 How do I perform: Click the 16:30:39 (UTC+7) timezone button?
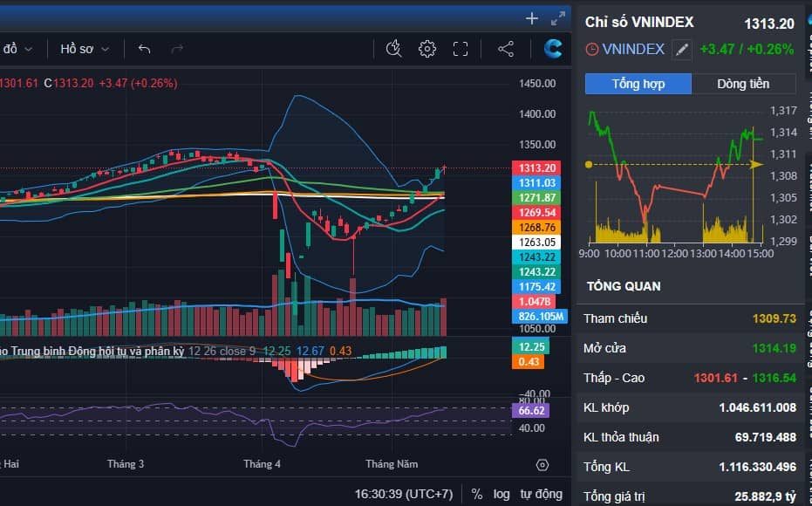coord(404,494)
